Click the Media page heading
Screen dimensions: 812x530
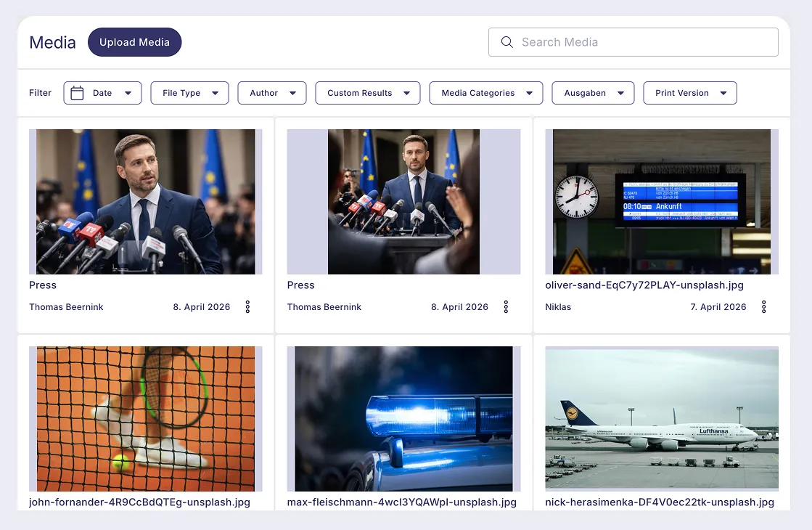pyautogui.click(x=52, y=43)
